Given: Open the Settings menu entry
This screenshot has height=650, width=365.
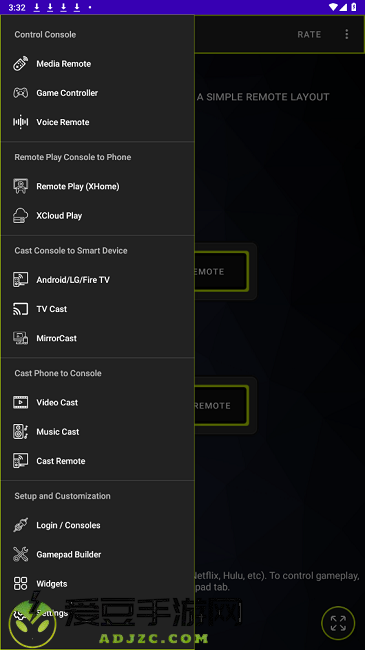Looking at the screenshot, I should point(97,613).
